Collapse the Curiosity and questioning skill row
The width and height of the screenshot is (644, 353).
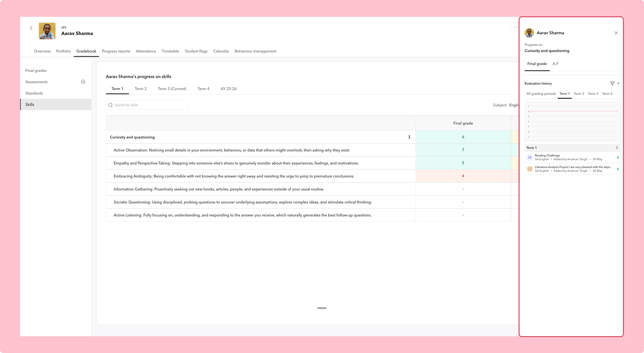(x=409, y=137)
